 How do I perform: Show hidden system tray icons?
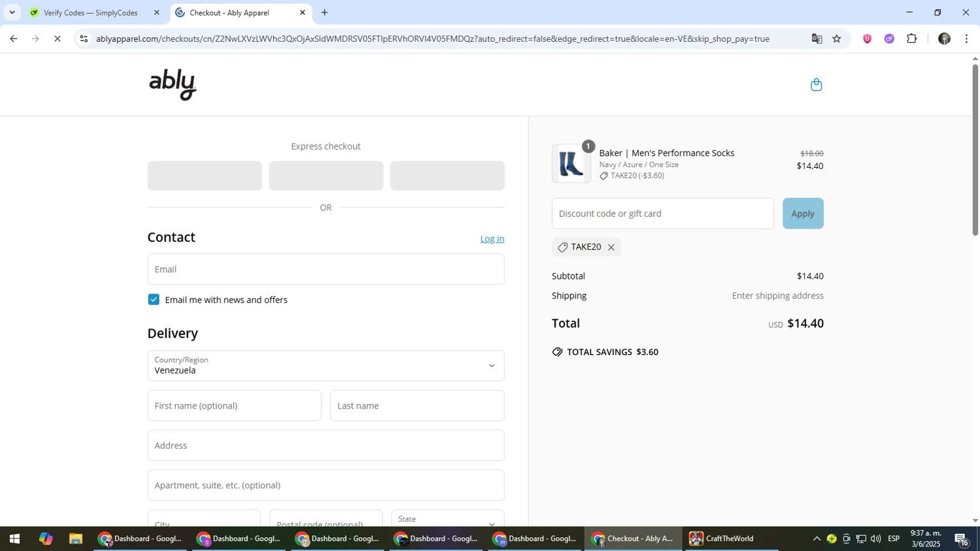817,539
